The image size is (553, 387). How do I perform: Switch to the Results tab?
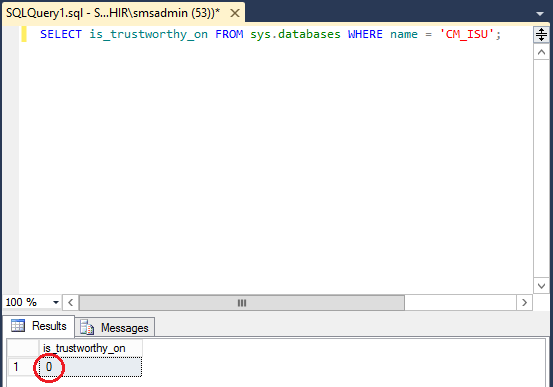pyautogui.click(x=39, y=326)
